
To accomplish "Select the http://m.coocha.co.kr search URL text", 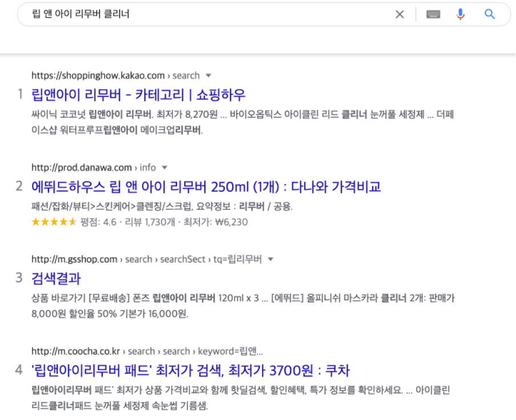I will click(147, 352).
